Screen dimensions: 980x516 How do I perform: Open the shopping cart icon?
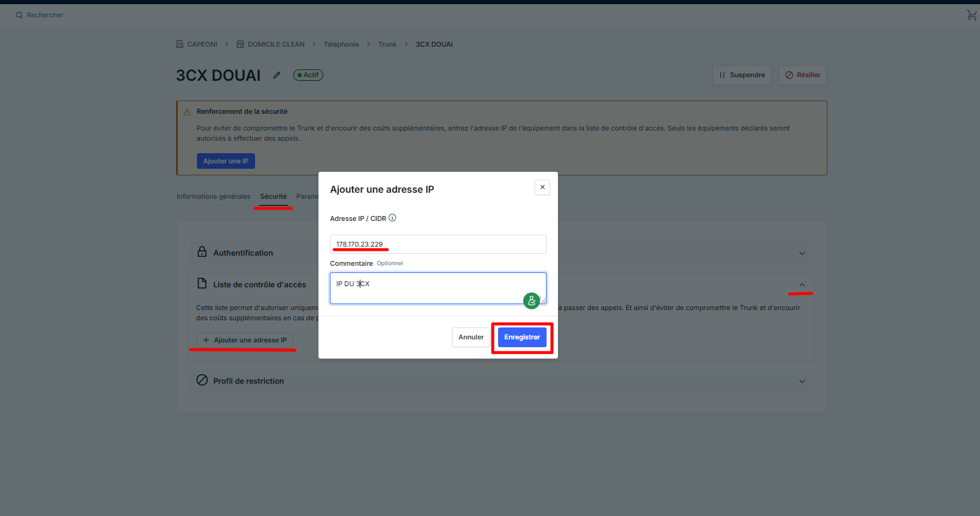pos(972,15)
